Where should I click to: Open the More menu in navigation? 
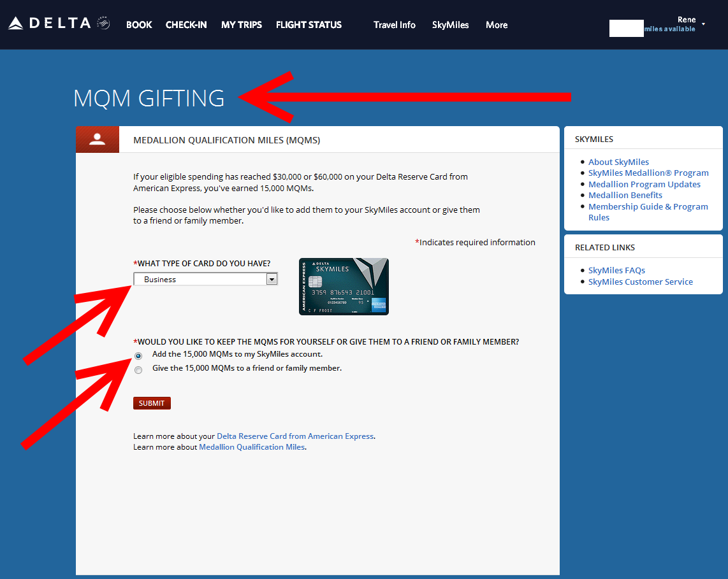(x=497, y=25)
